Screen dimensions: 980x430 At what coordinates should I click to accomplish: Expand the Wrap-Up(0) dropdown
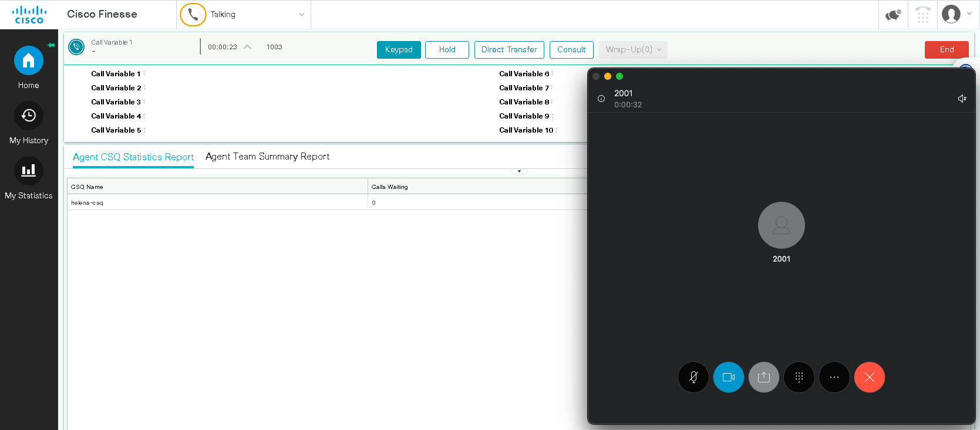pos(633,50)
